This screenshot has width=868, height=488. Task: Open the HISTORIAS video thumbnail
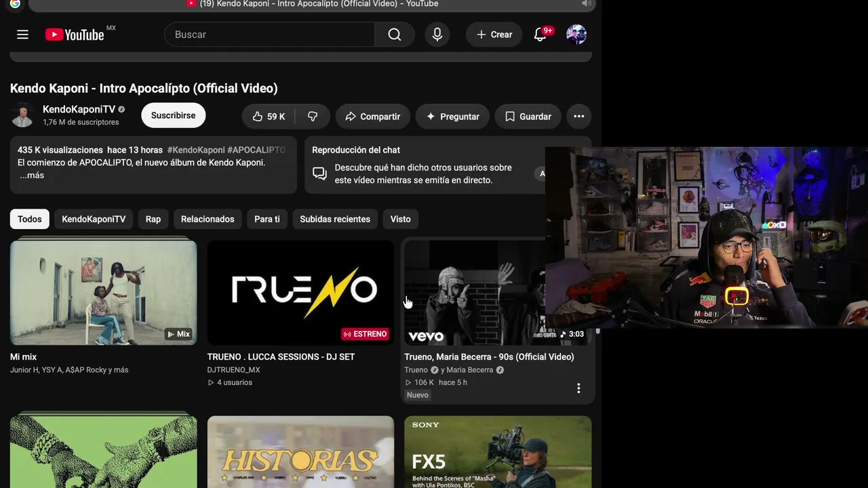click(x=300, y=451)
